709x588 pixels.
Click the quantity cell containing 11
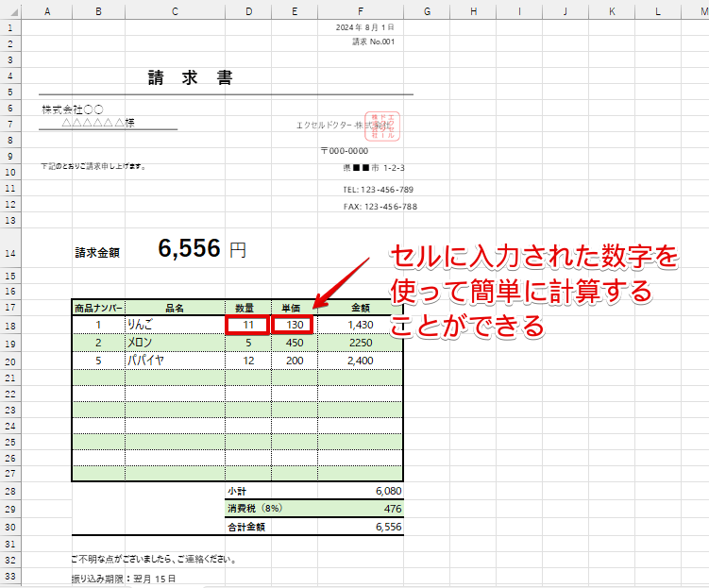pyautogui.click(x=247, y=325)
